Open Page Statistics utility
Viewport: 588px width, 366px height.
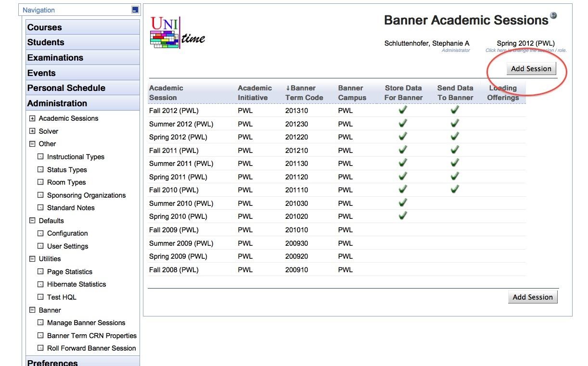(x=70, y=272)
